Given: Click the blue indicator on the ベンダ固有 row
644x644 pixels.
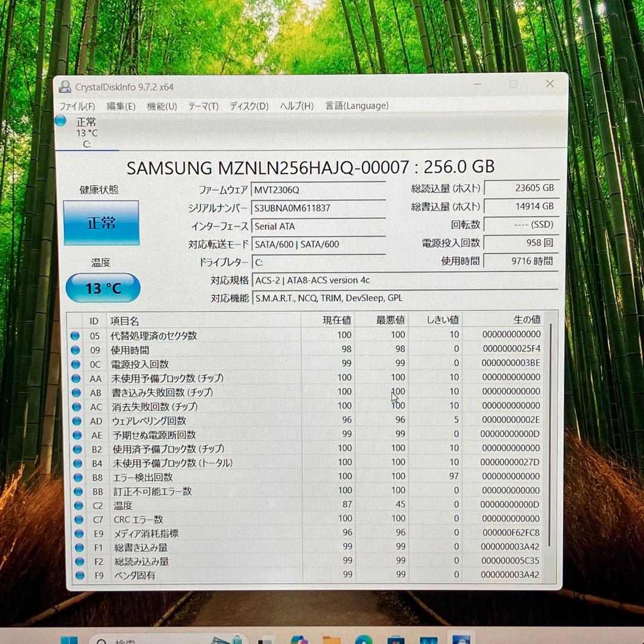Looking at the screenshot, I should (75, 575).
